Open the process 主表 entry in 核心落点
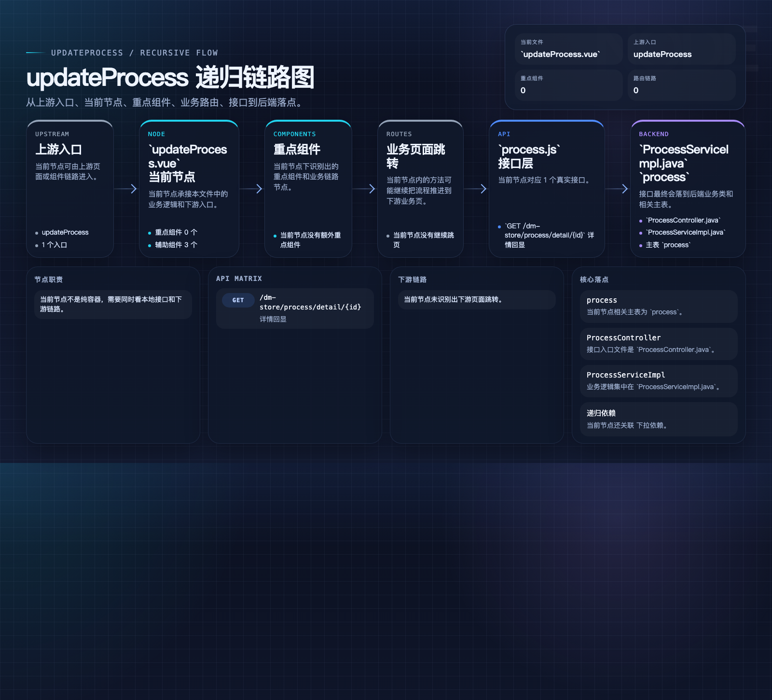 (x=659, y=306)
